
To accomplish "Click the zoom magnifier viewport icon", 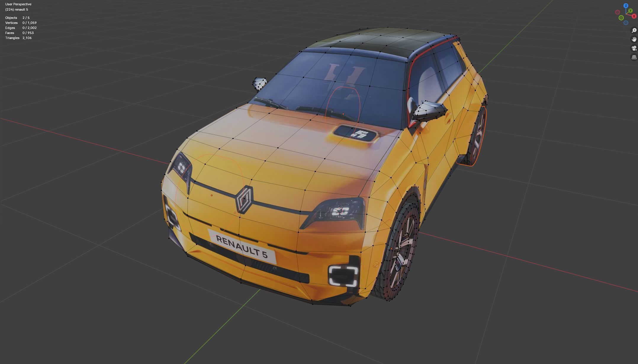I will tap(634, 30).
